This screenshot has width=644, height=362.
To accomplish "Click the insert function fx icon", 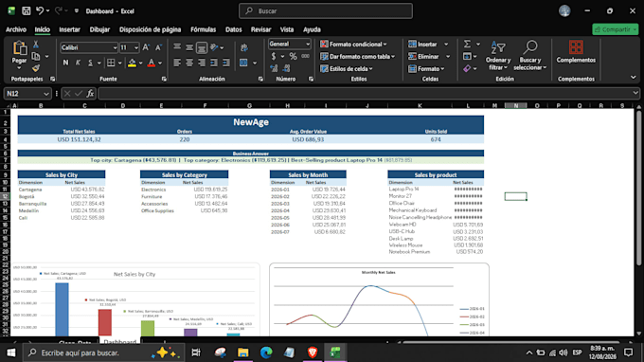I will tap(90, 94).
